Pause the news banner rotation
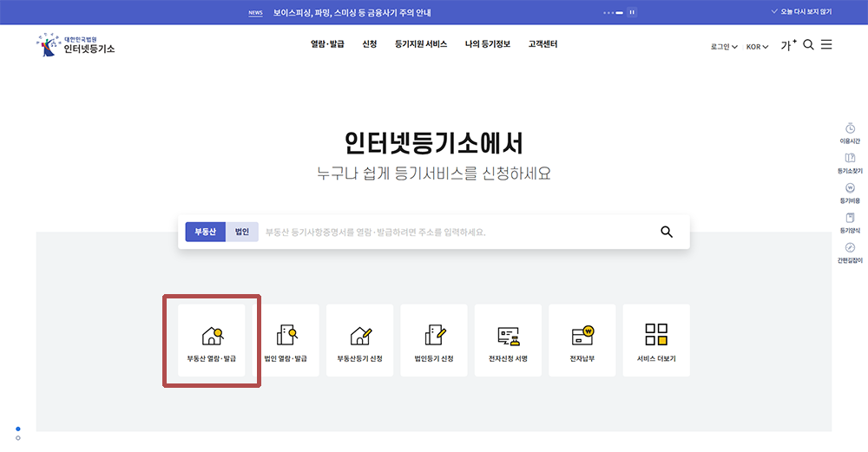Viewport: 868px width, 452px height. [632, 12]
